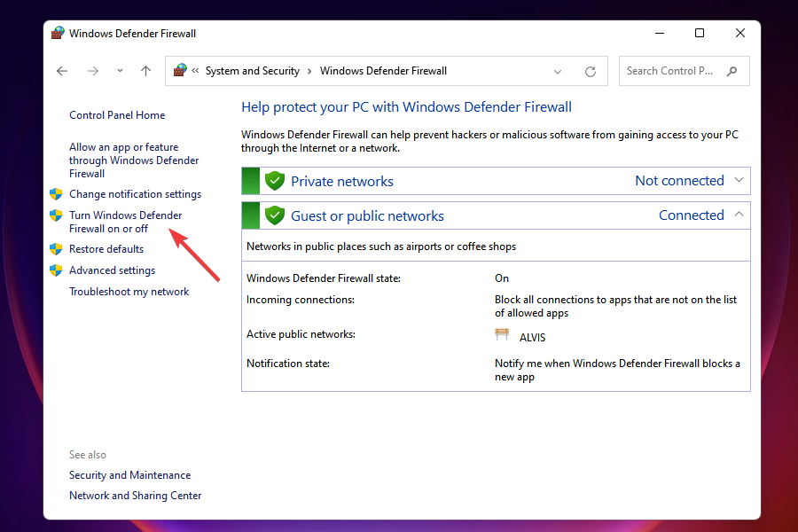Click the ALVIS network name
Image resolution: width=798 pixels, height=532 pixels.
click(x=532, y=338)
